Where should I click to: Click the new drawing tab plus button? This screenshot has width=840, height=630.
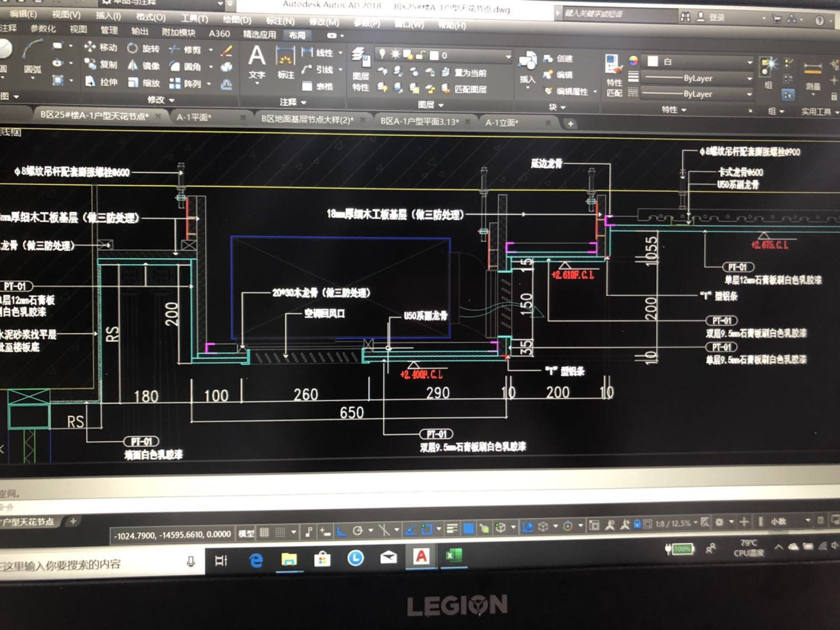click(x=570, y=124)
